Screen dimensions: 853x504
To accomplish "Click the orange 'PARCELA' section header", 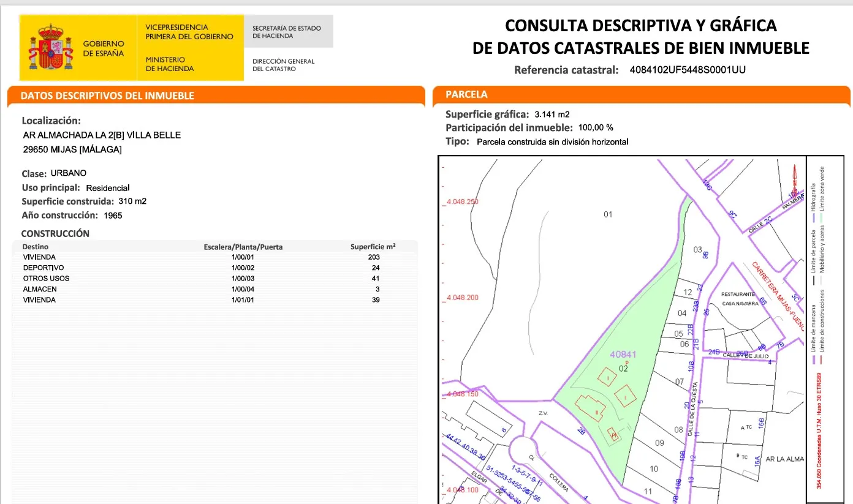I will (466, 95).
